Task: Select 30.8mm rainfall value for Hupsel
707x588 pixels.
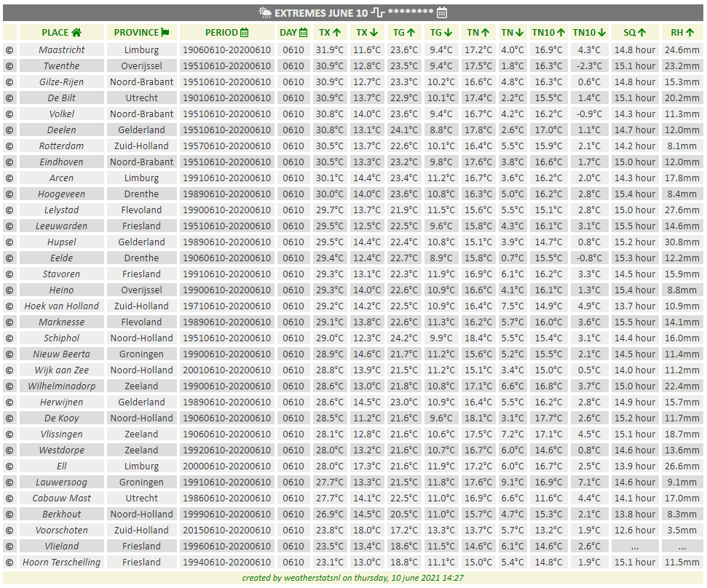Action: pyautogui.click(x=682, y=242)
